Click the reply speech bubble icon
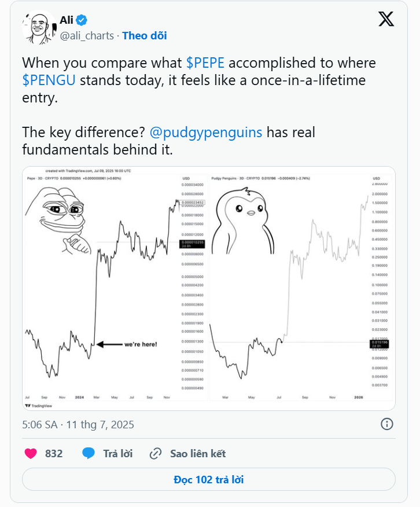 pos(89,454)
